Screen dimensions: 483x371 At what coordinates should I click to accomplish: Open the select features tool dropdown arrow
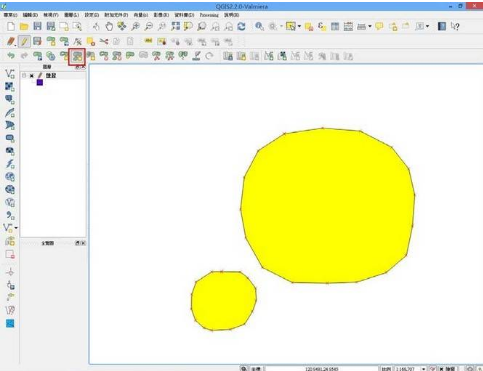click(299, 26)
